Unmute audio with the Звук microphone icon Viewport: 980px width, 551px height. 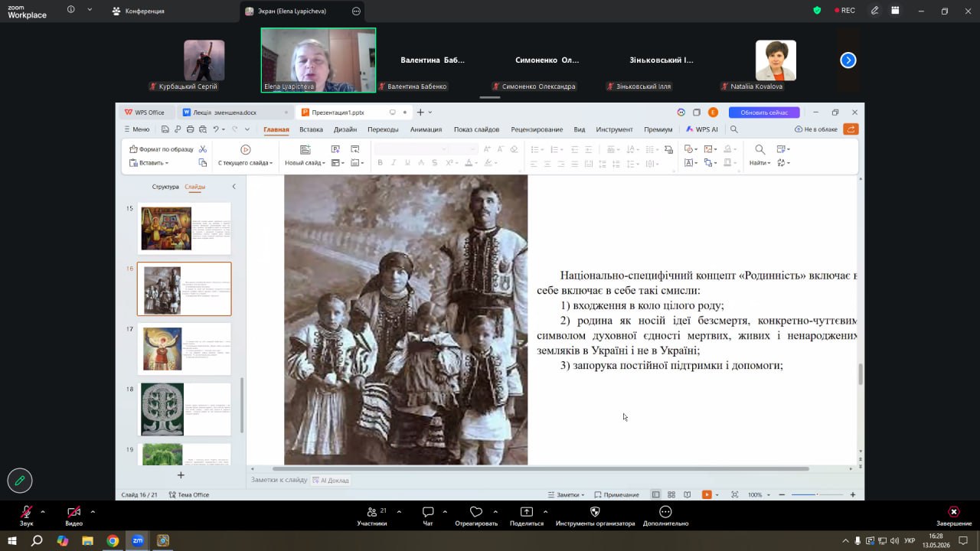(26, 512)
